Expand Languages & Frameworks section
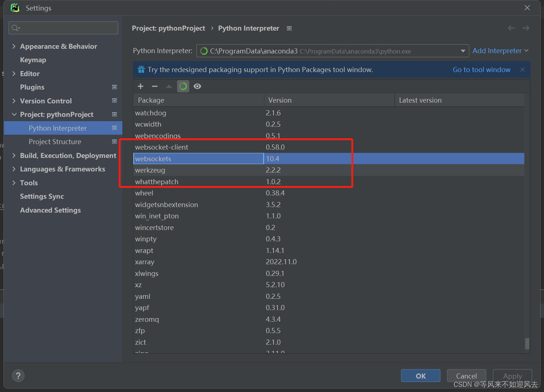This screenshot has width=544, height=392. click(x=14, y=169)
